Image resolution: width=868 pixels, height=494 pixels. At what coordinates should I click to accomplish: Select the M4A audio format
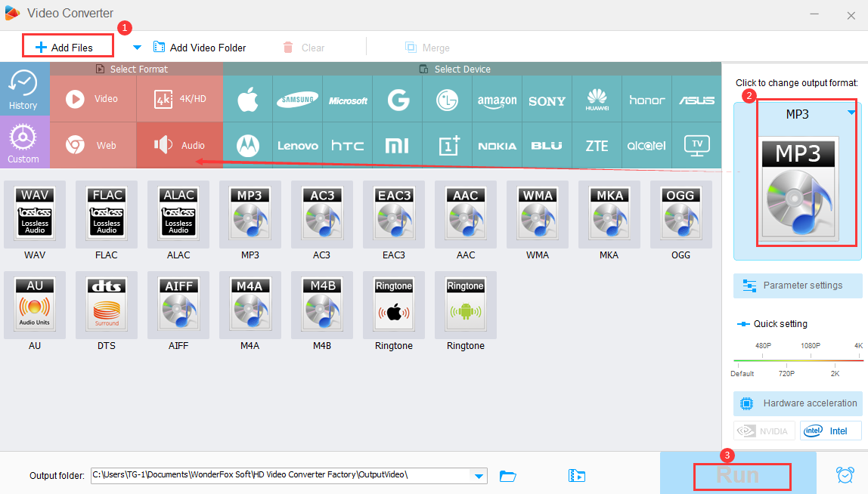250,305
